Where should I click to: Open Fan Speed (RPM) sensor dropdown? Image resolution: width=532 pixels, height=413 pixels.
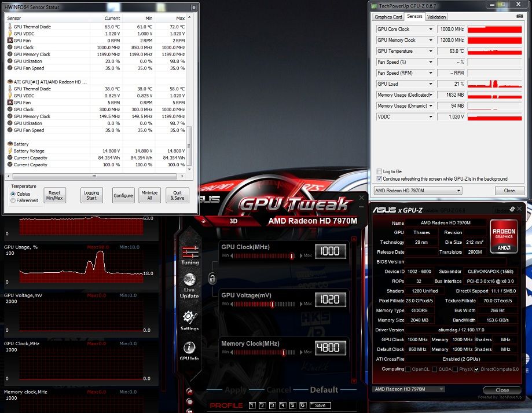coord(431,73)
